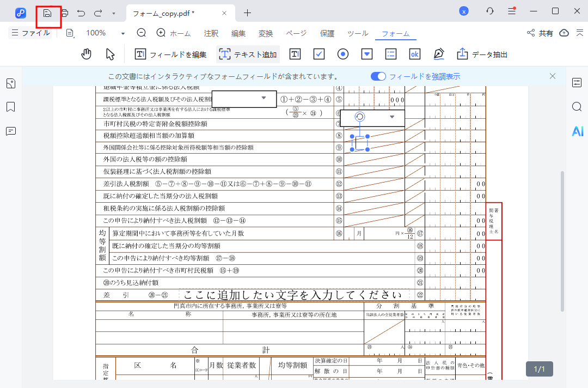The height and width of the screenshot is (388, 588).
Task: Add a checkbox field to the form
Action: (x=318, y=53)
